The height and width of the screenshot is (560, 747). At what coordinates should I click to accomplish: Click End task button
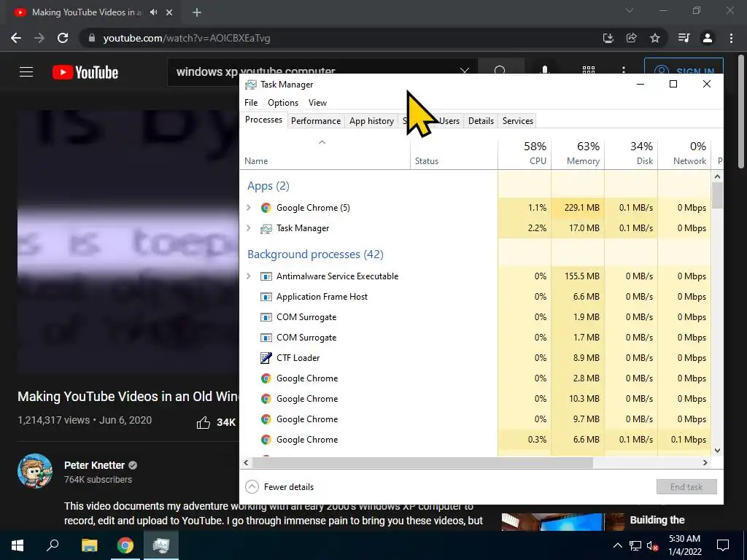coord(686,486)
